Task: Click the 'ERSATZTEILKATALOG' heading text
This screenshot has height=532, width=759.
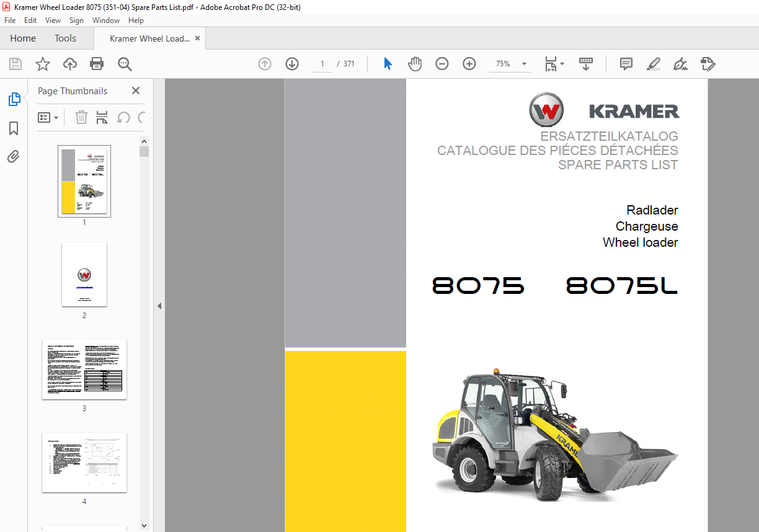Action: point(610,136)
